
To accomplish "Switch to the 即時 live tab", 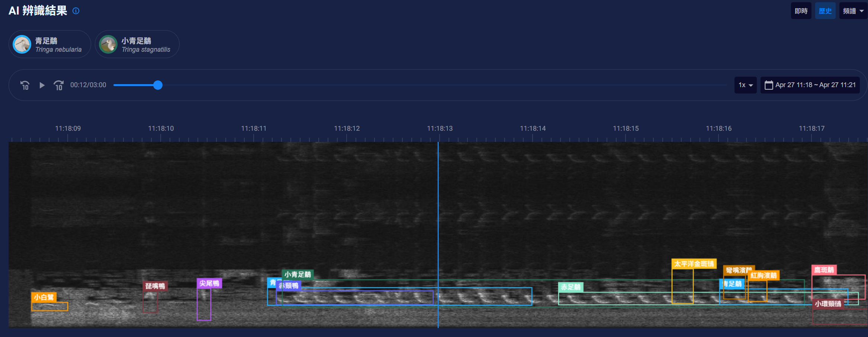I will coord(801,11).
